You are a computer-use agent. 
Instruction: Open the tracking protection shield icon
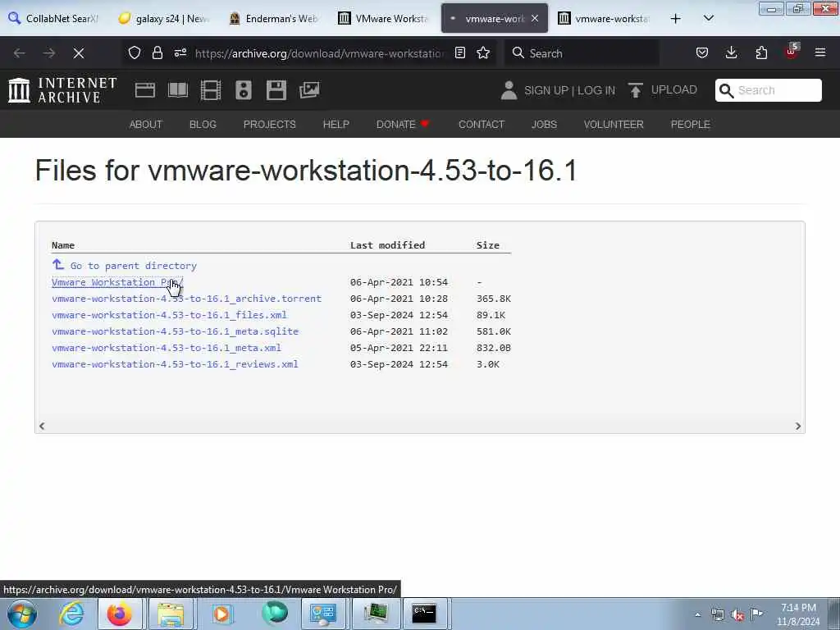tap(135, 52)
